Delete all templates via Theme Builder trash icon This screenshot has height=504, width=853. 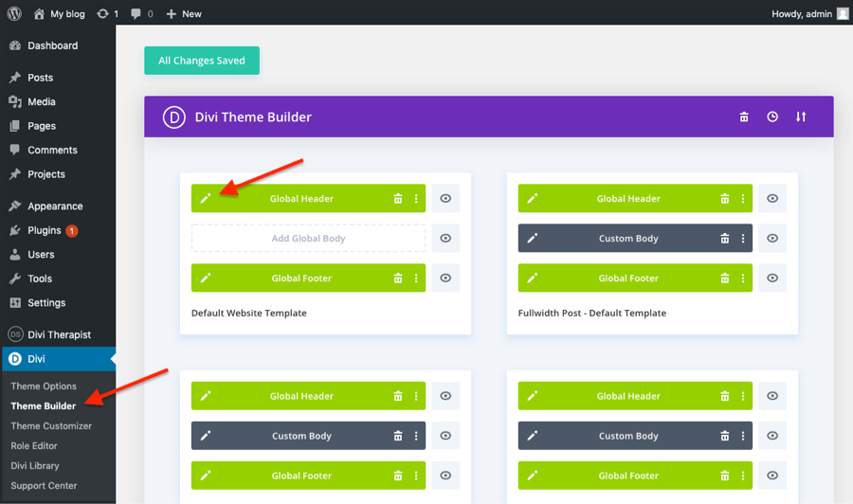pyautogui.click(x=744, y=117)
